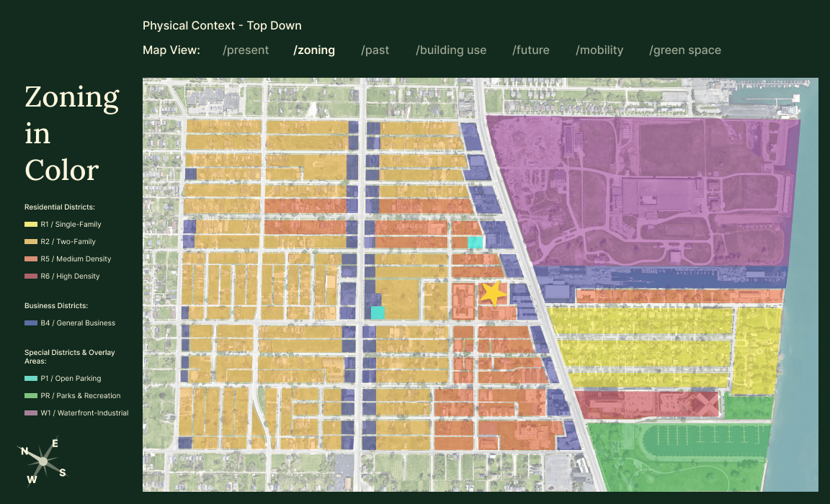Go to the /past map view
This screenshot has width=830, height=504.
pyautogui.click(x=375, y=50)
